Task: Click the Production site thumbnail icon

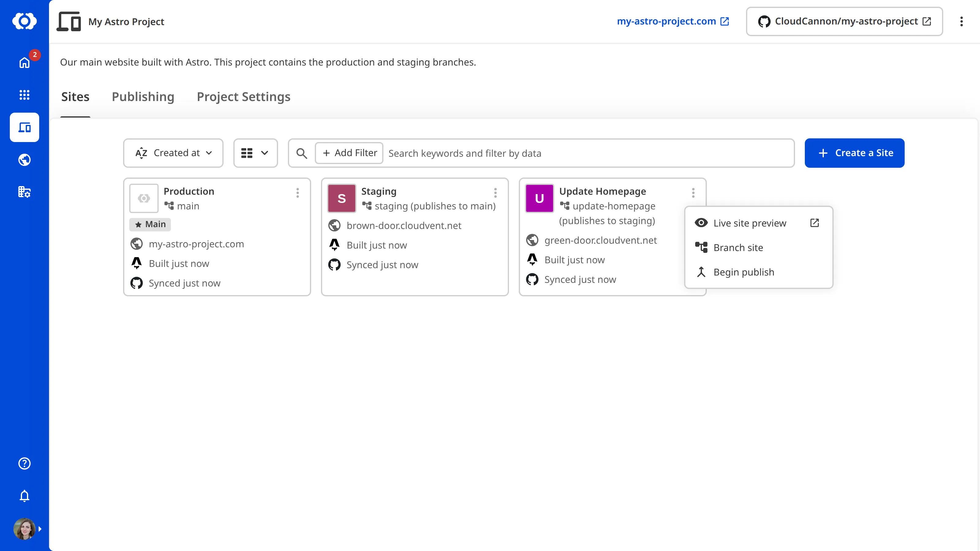Action: [x=144, y=198]
